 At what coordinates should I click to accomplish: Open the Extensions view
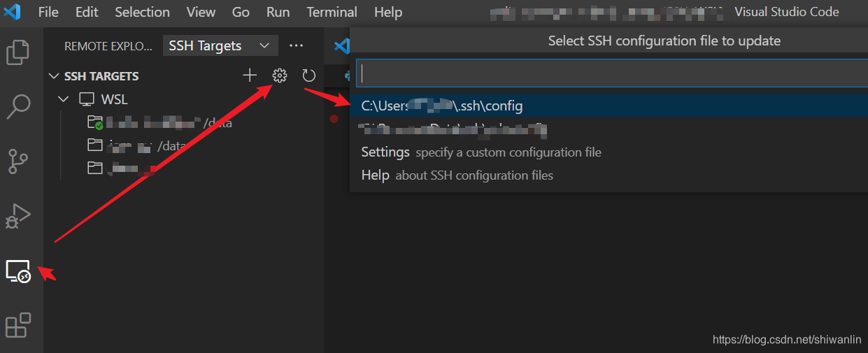[18, 326]
